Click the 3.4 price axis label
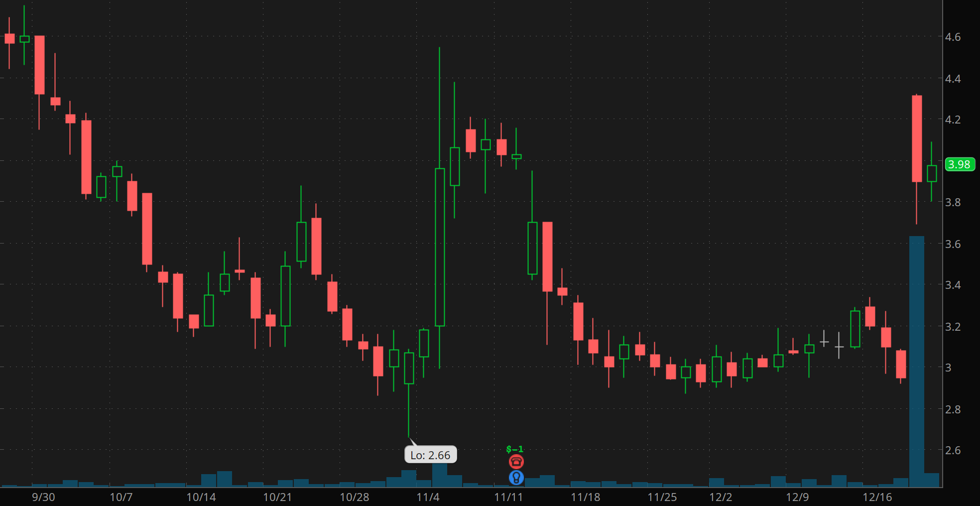 [x=953, y=285]
